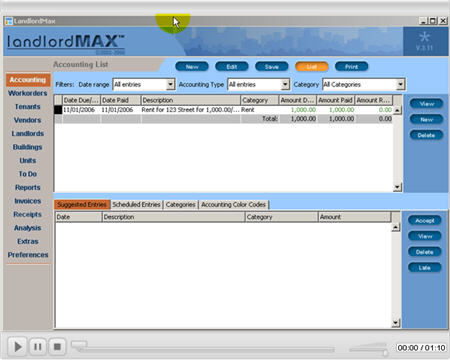
Task: Click the orange List button
Action: [312, 67]
